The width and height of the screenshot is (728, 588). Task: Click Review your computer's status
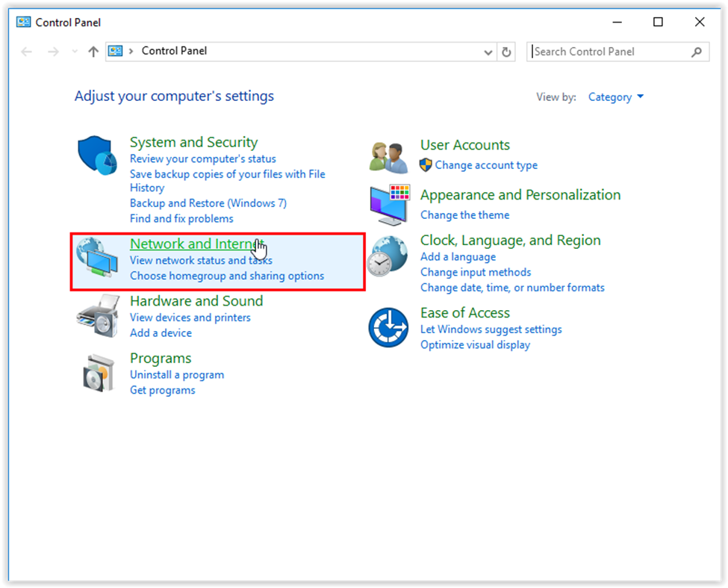tap(203, 159)
